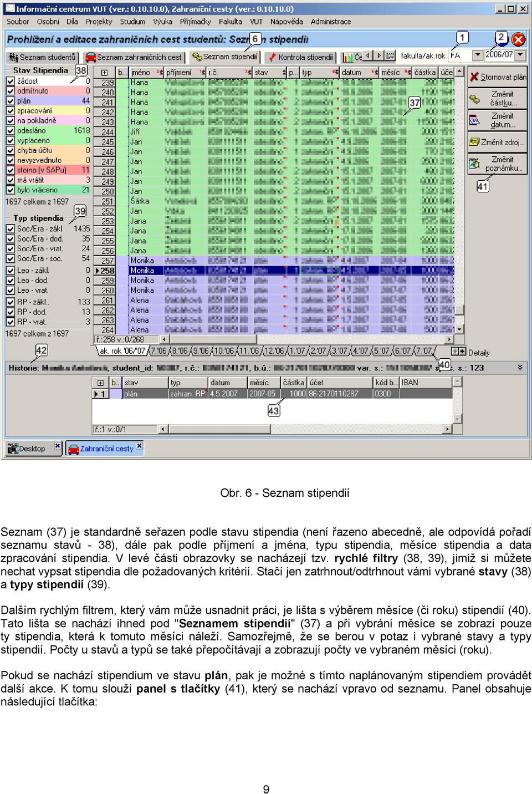Toggle the bylo vráceno filter
Screen dimensions: 532x794
click(11, 190)
